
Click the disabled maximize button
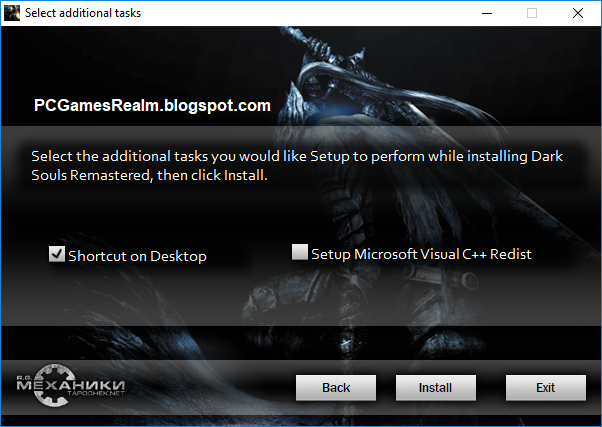pyautogui.click(x=532, y=13)
